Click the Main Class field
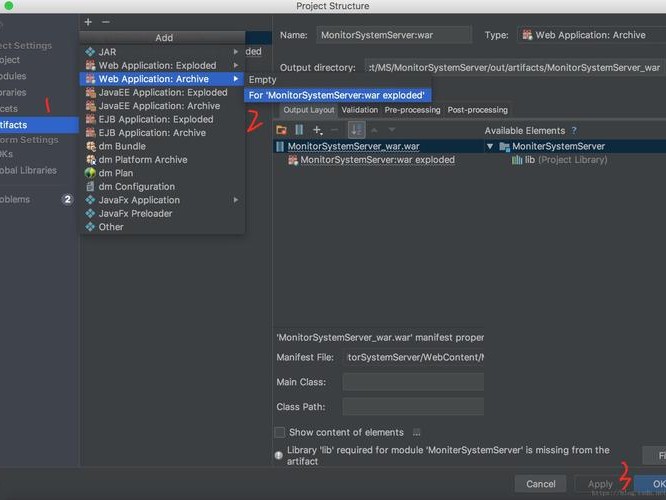The height and width of the screenshot is (500, 666). 413,382
